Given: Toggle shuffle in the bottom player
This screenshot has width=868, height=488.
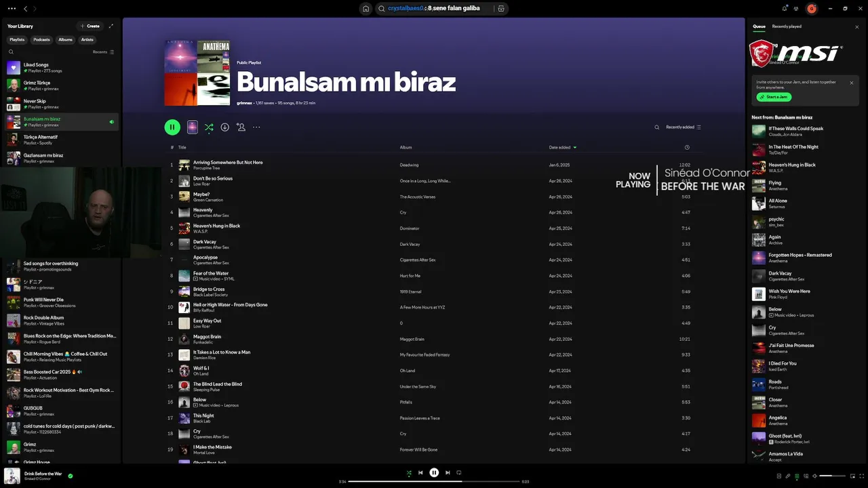Looking at the screenshot, I should (x=409, y=472).
